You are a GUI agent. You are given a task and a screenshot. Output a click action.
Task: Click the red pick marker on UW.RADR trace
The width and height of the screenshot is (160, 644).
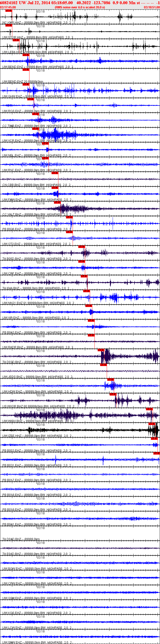tap(91, 335)
